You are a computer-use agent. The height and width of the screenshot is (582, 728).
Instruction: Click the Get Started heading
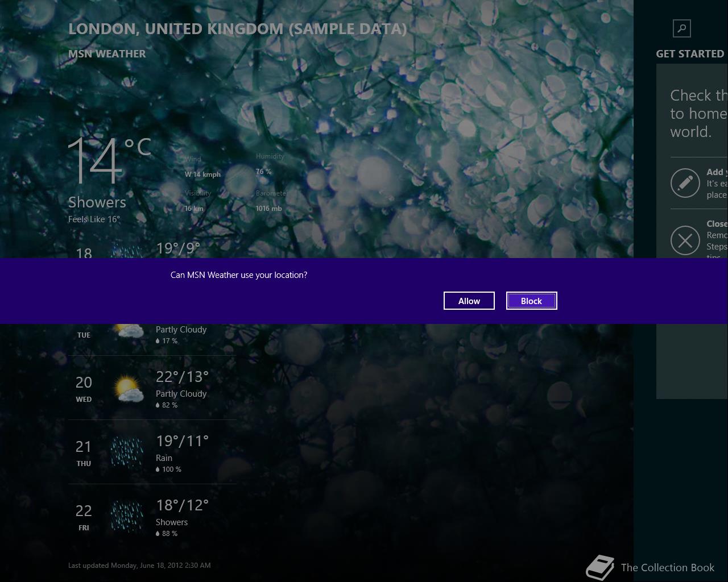tap(690, 54)
